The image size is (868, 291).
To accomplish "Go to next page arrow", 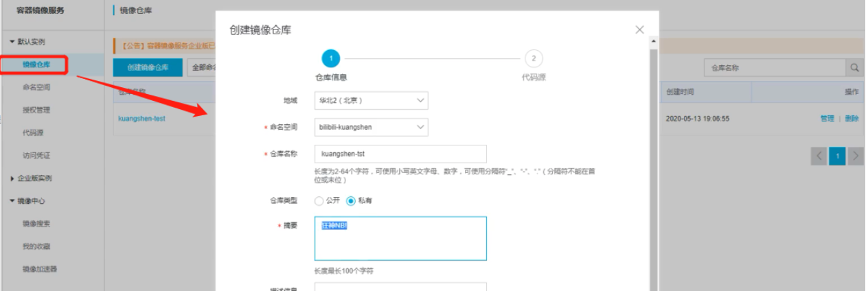I will pyautogui.click(x=855, y=156).
